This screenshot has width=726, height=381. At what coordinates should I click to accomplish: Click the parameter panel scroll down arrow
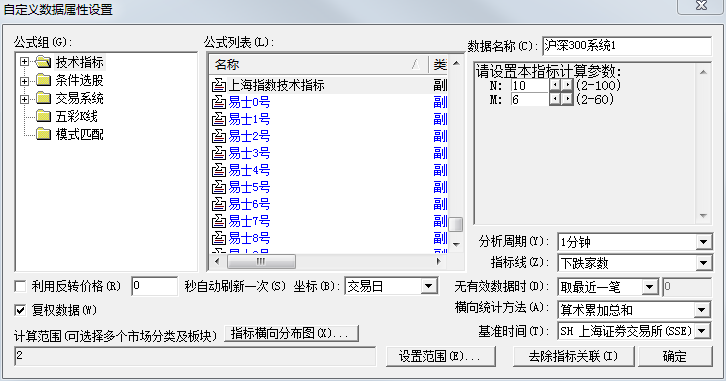(703, 216)
